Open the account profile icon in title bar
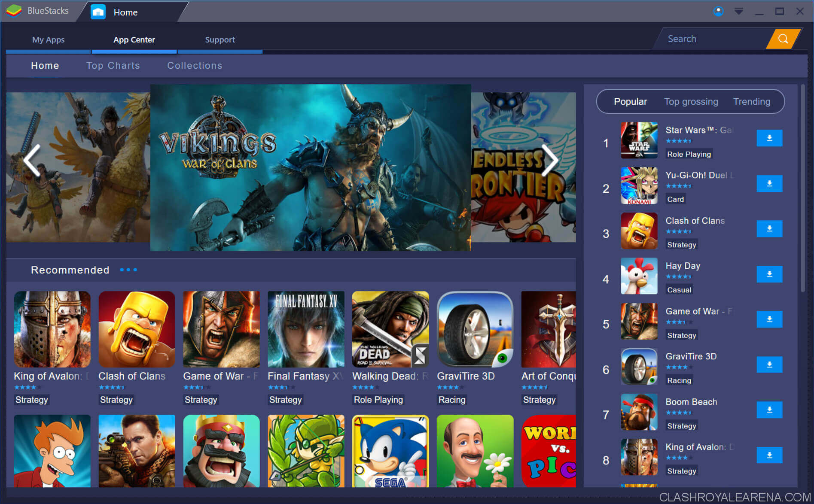 point(718,12)
